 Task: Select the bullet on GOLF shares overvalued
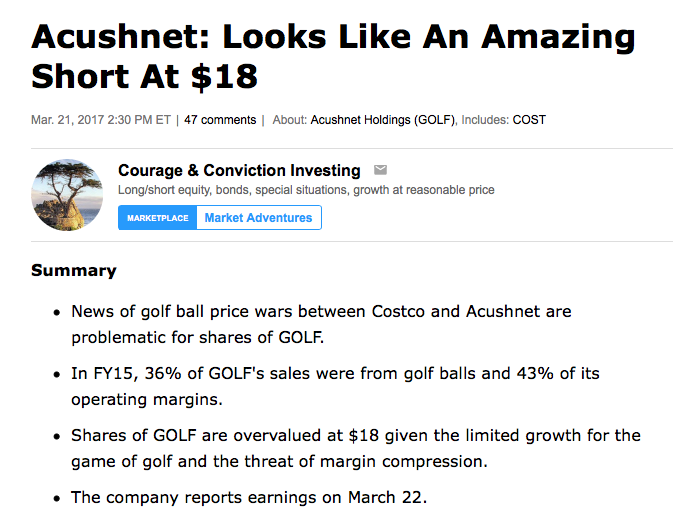click(356, 448)
